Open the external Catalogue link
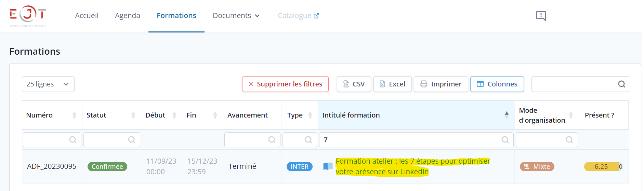 (x=298, y=16)
